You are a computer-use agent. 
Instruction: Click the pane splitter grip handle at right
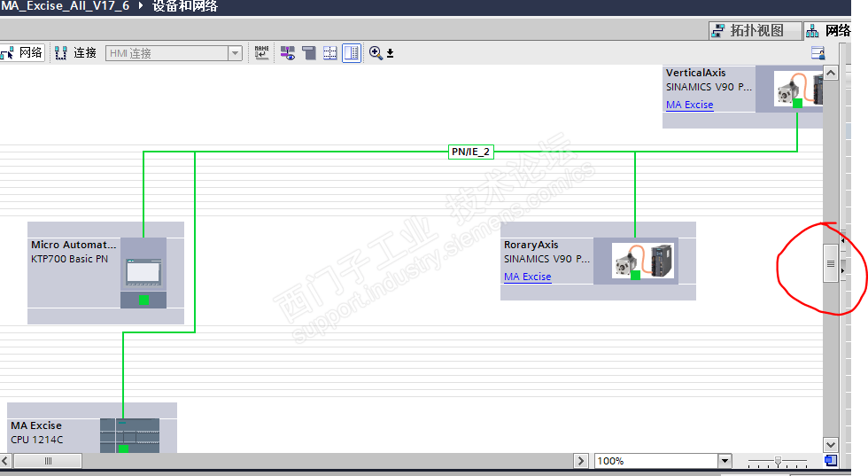(x=831, y=264)
